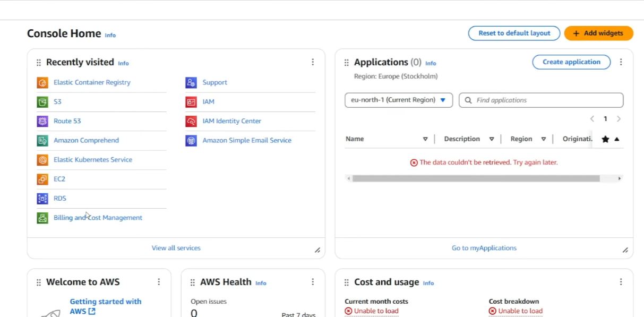Viewport: 644px width, 317px height.
Task: Click Reset to default layout button
Action: pos(514,33)
